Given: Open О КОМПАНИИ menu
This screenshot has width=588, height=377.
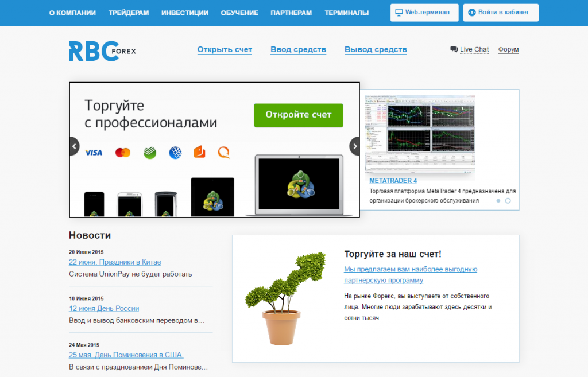Looking at the screenshot, I should click(72, 13).
